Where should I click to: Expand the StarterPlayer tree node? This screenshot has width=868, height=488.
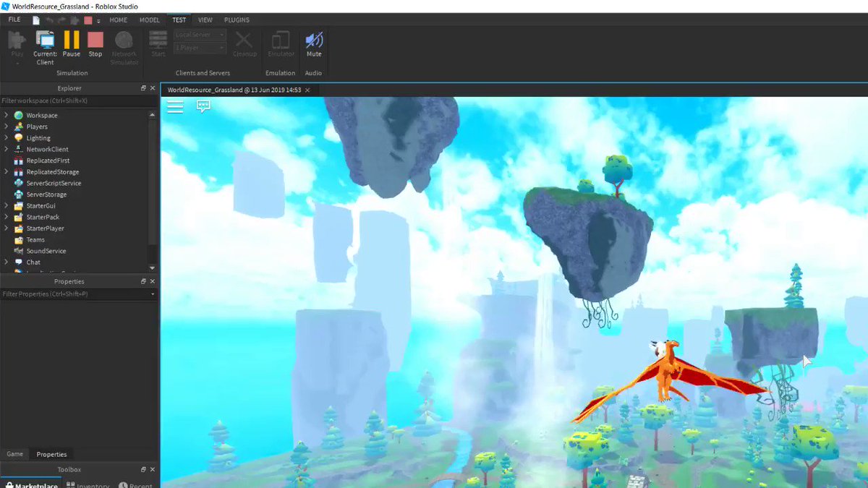coord(6,228)
